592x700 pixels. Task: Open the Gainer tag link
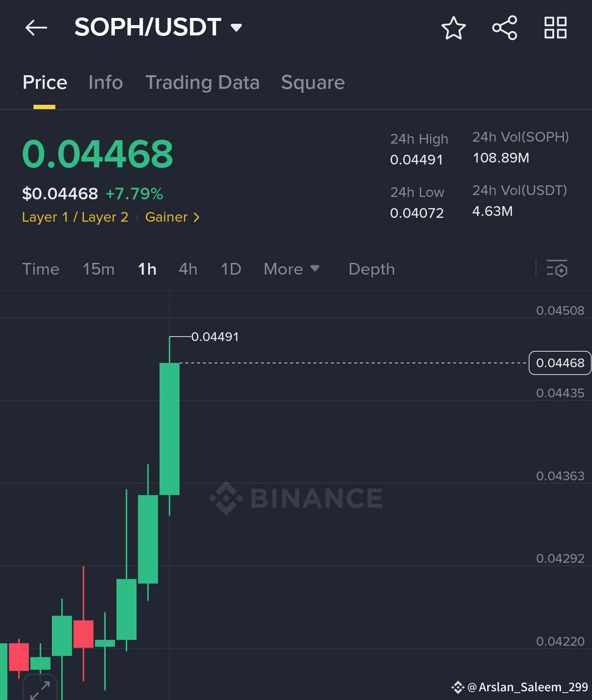(172, 217)
